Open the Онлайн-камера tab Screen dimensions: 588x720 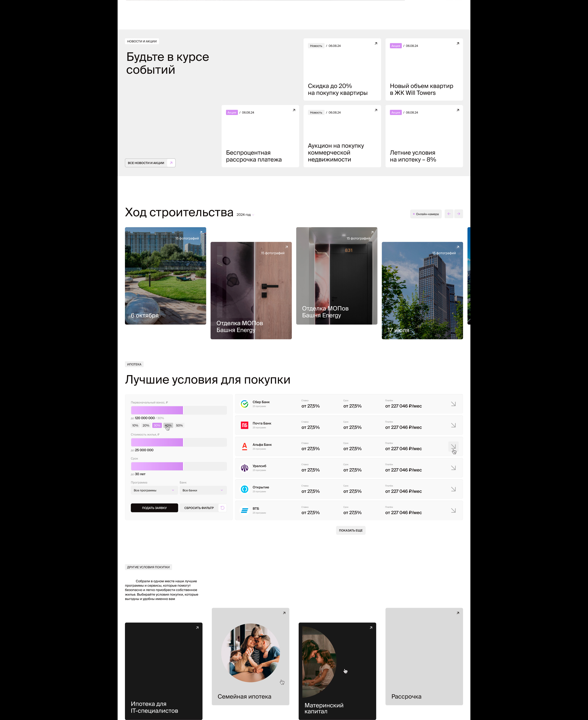coord(426,214)
